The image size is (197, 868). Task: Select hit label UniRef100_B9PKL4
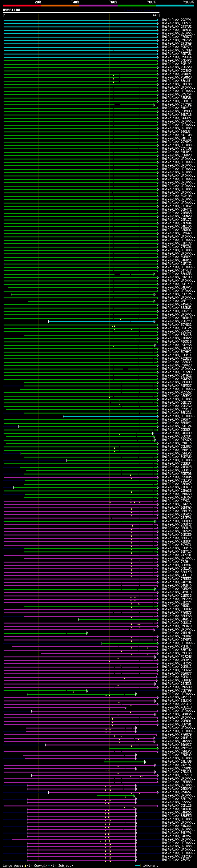[177, 677]
